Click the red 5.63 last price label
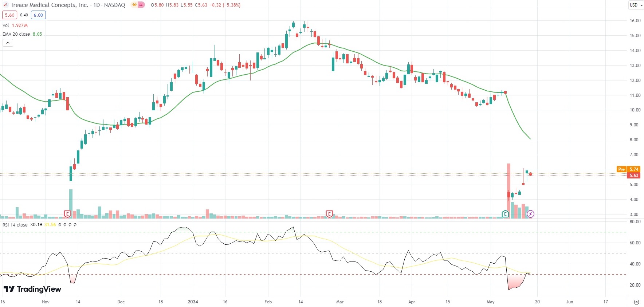Screen dimensions: 644x307 (x=634, y=175)
